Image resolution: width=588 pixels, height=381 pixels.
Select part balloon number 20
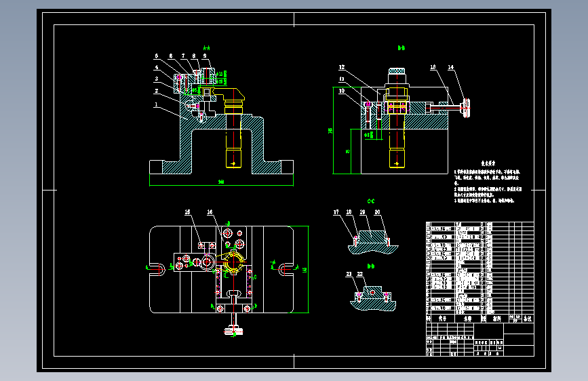378,212
